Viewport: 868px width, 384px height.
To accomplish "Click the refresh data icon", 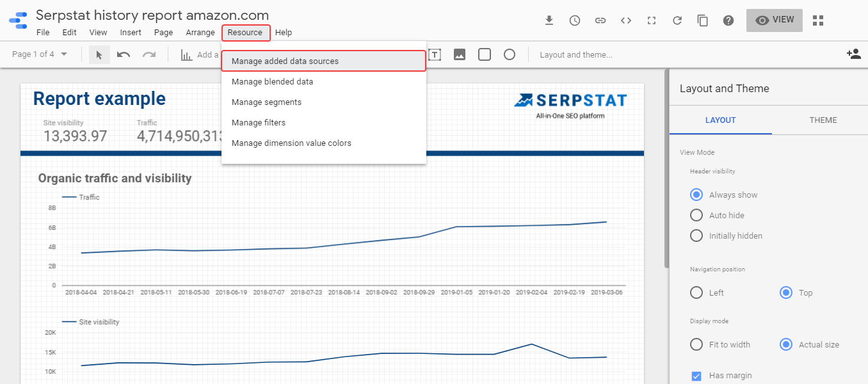I will coord(677,20).
